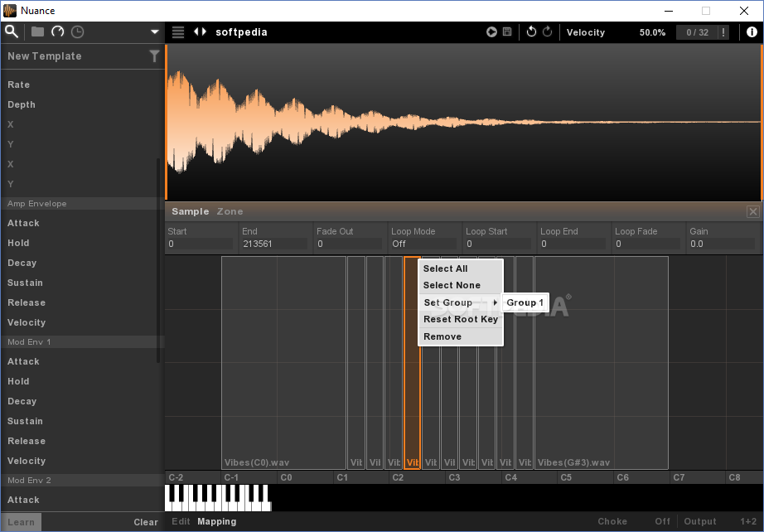This screenshot has width=764, height=532.
Task: Click the waveform display
Action: point(464,123)
